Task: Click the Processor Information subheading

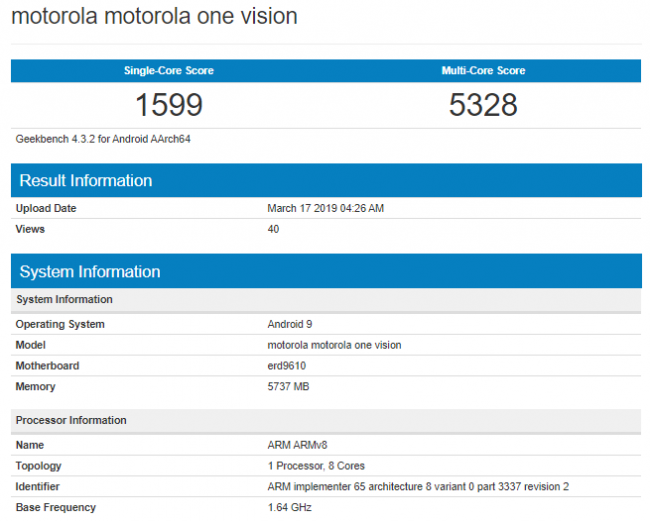Action: pyautogui.click(x=70, y=420)
